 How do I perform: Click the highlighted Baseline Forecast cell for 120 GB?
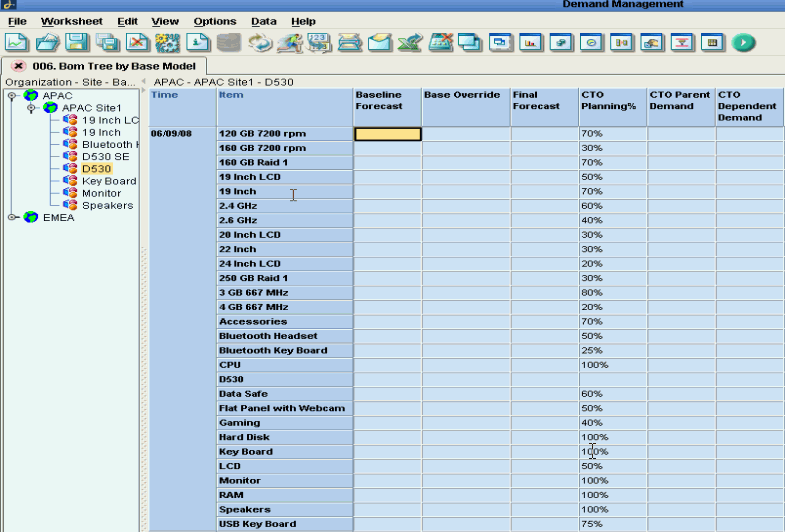coord(387,134)
